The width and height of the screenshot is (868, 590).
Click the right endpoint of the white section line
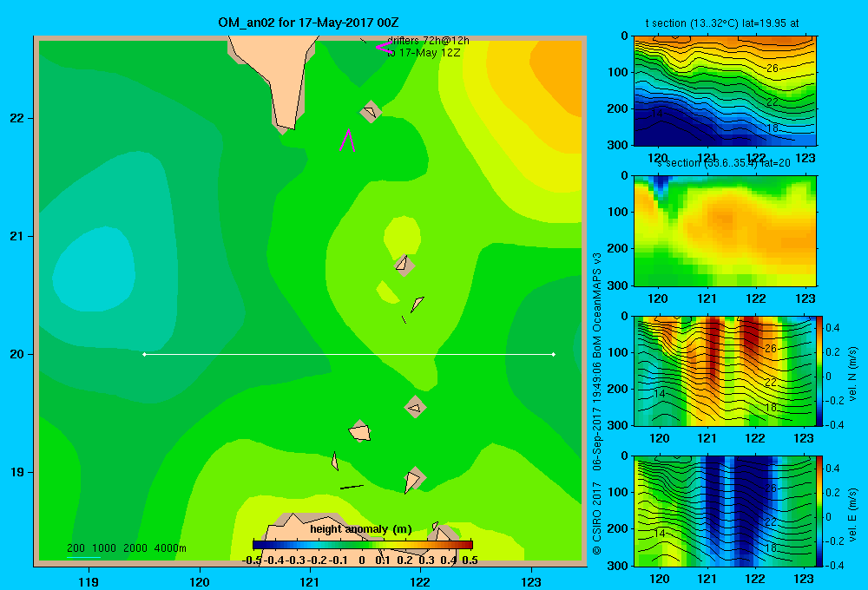coord(554,354)
